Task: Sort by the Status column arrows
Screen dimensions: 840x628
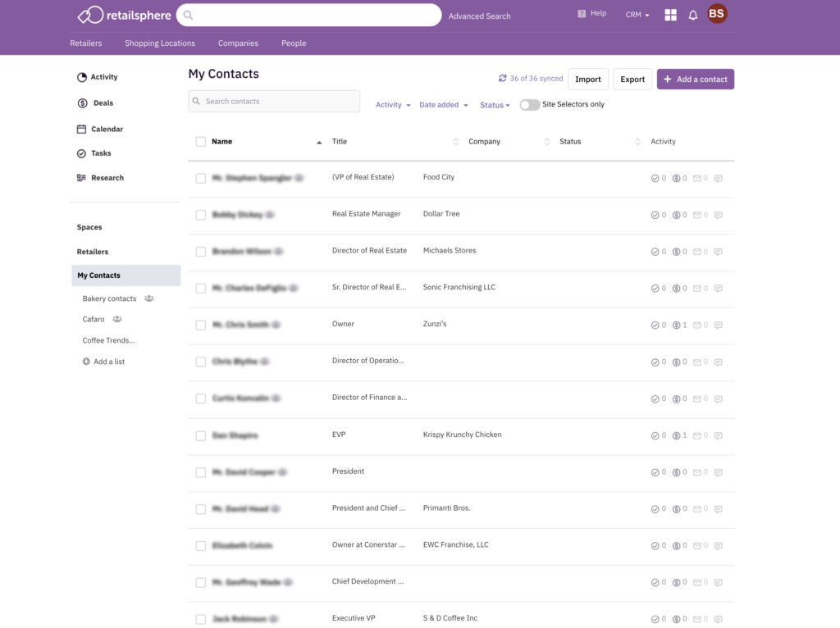Action: 637,142
